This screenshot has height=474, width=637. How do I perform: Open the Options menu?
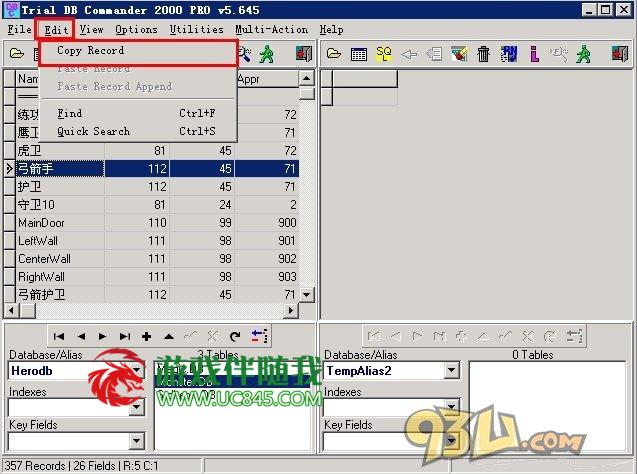point(136,29)
